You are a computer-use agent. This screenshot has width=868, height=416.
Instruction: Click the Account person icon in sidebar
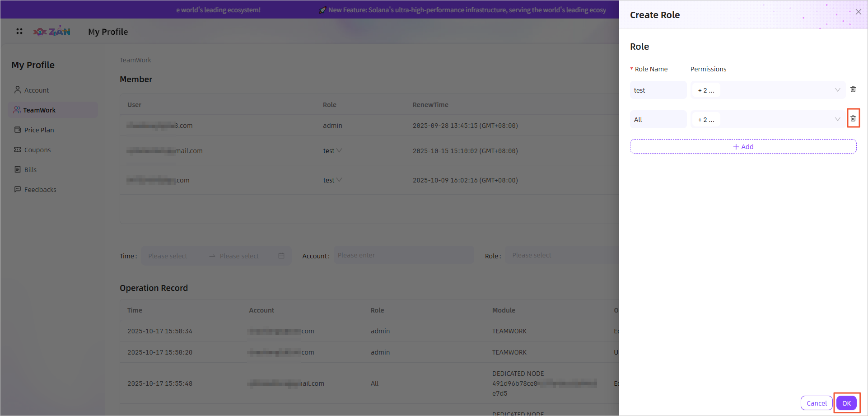coord(18,90)
